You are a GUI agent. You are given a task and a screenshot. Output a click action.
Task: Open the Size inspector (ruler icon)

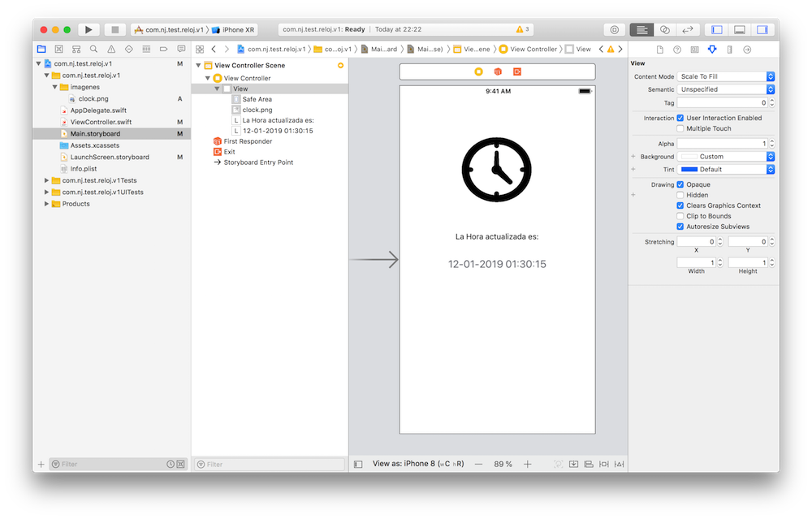[x=729, y=50]
